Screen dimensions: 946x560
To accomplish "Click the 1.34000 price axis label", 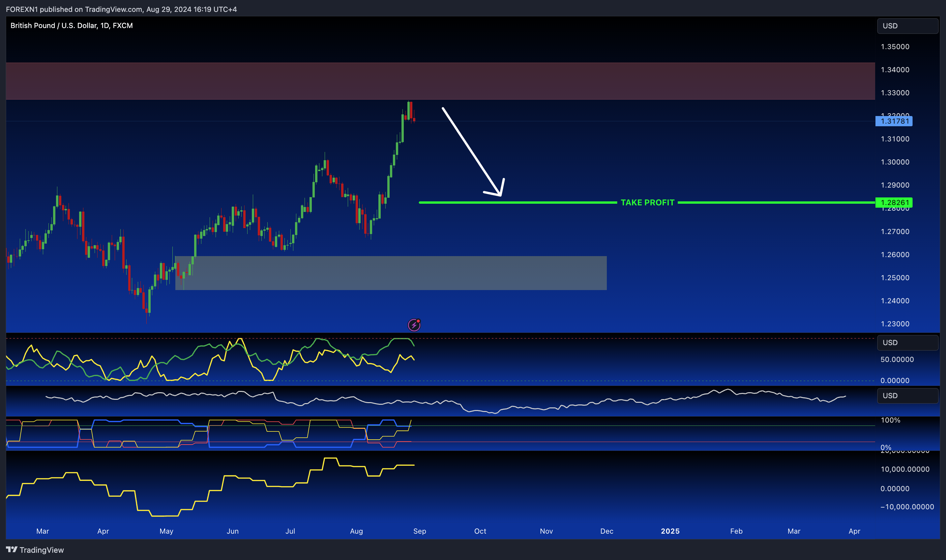I will tap(895, 70).
